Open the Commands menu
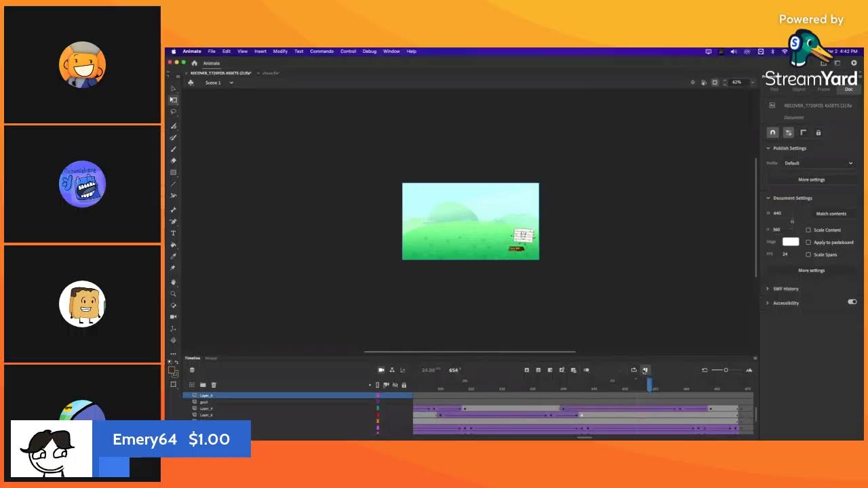Image resolution: width=868 pixels, height=488 pixels. (x=321, y=52)
